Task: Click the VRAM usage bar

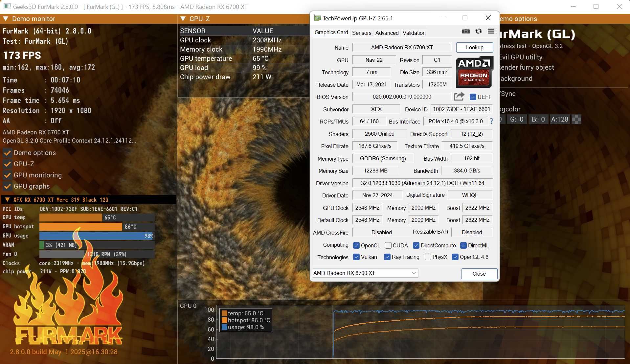Action: tap(97, 245)
